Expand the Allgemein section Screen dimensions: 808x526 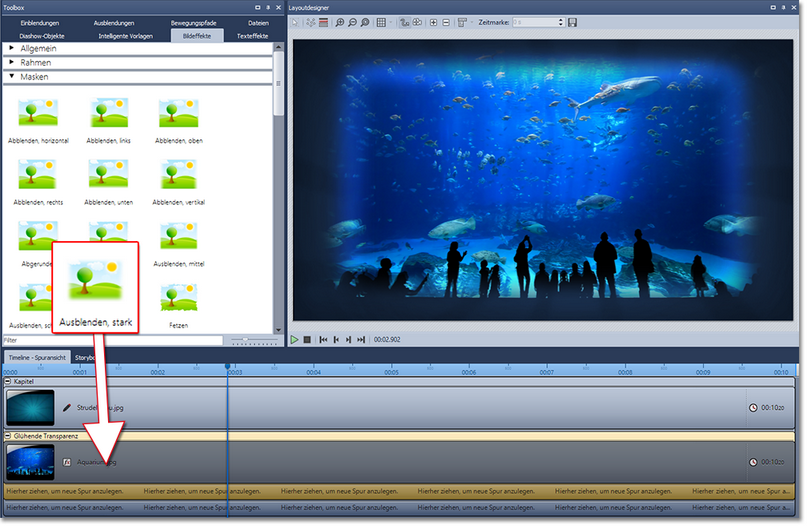(x=11, y=48)
